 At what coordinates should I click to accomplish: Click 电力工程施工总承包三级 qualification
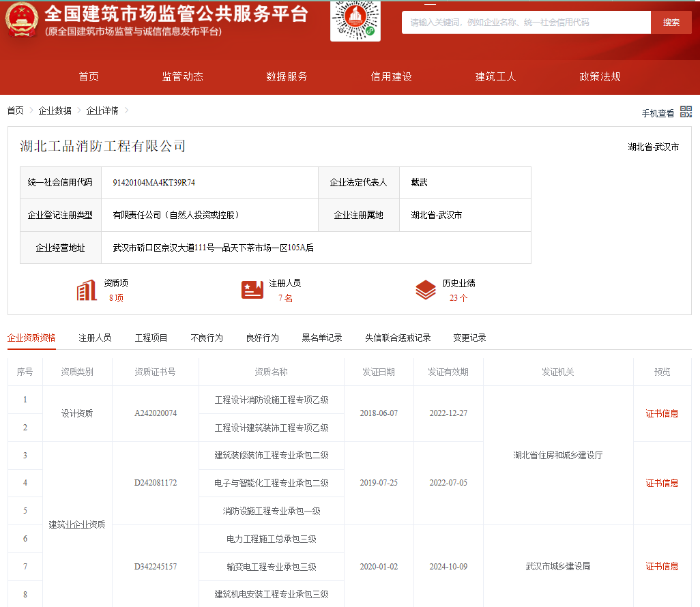pyautogui.click(x=272, y=539)
